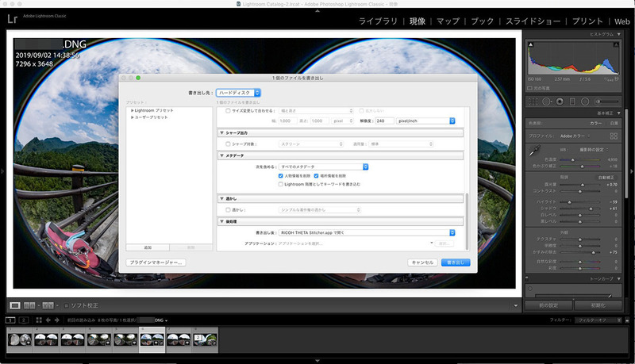Open the Book module

click(483, 21)
